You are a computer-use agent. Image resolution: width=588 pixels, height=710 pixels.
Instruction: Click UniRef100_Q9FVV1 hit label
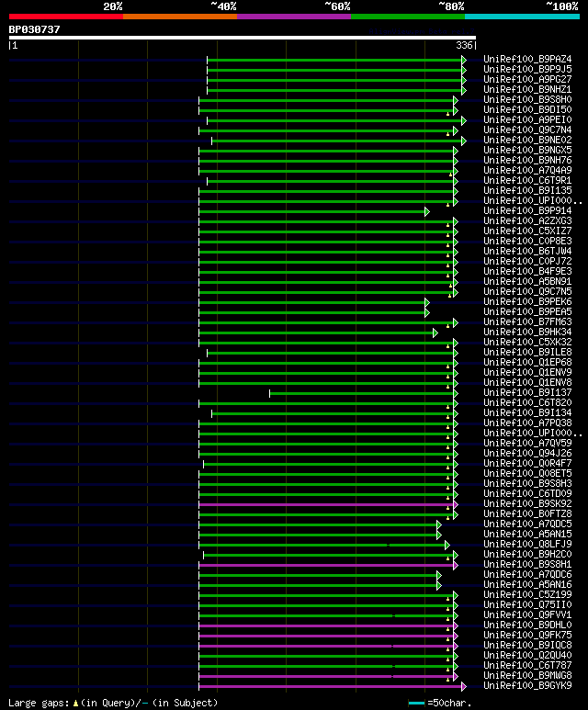click(527, 614)
